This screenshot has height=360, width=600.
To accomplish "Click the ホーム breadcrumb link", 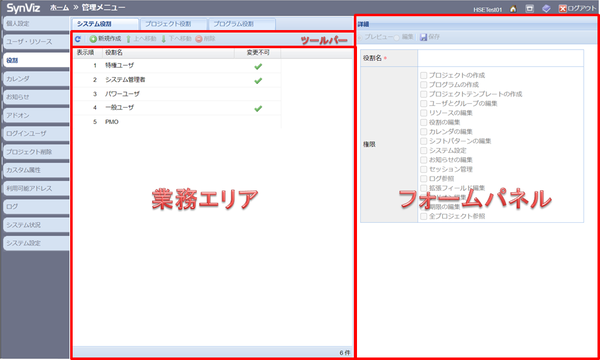I will (x=59, y=8).
